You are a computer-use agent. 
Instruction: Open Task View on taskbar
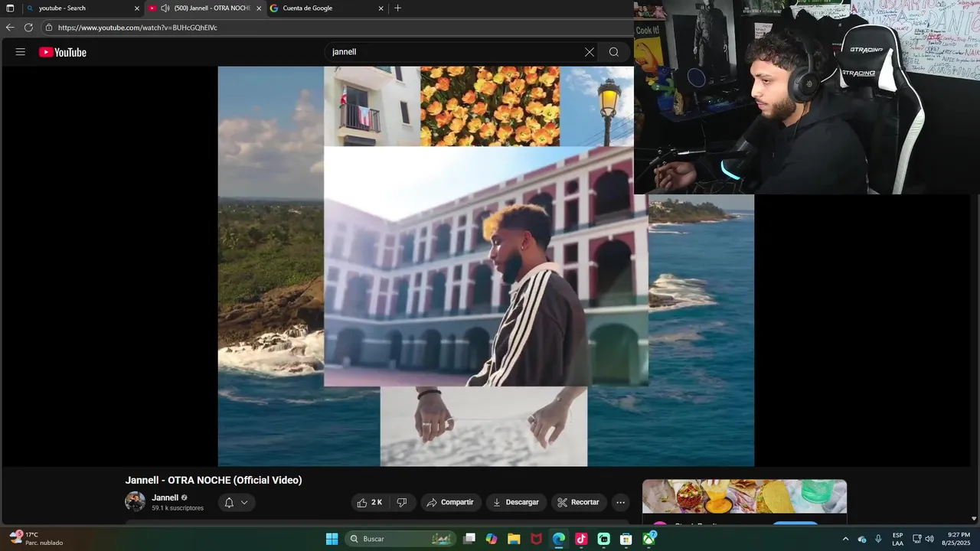pyautogui.click(x=469, y=539)
